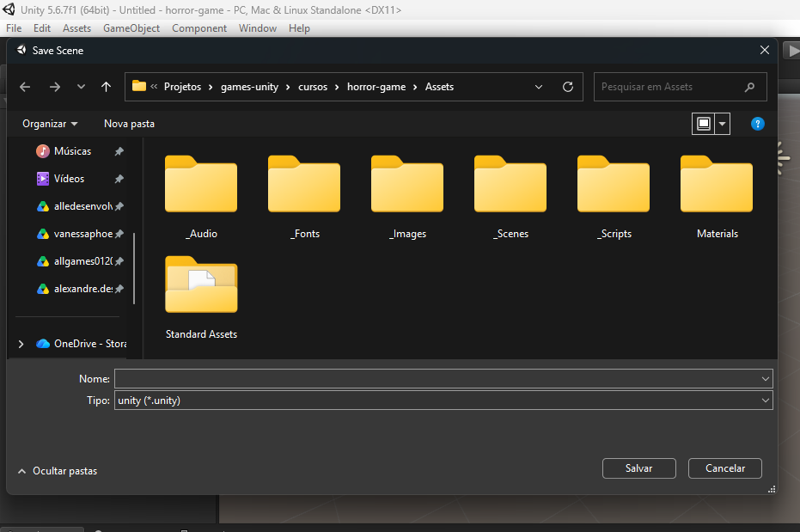Screen dimensions: 800x532
Task: Open the Unity Assets menu
Action: 76,28
